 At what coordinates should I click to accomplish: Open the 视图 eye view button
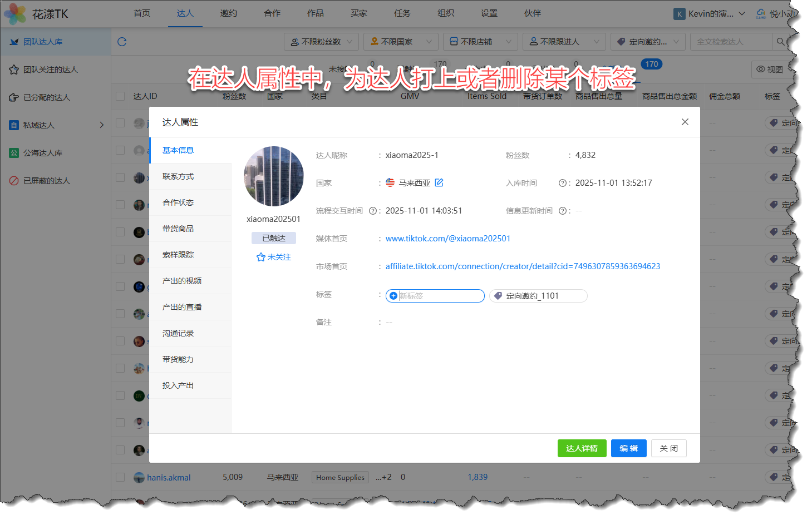click(x=770, y=70)
